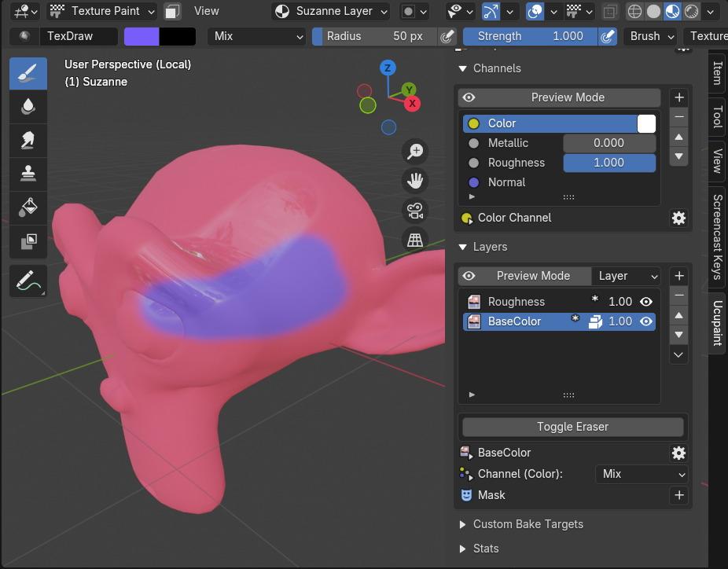Screen dimensions: 728x569
Task: Open the Suzanne Layer slot dropdown
Action: [330, 11]
